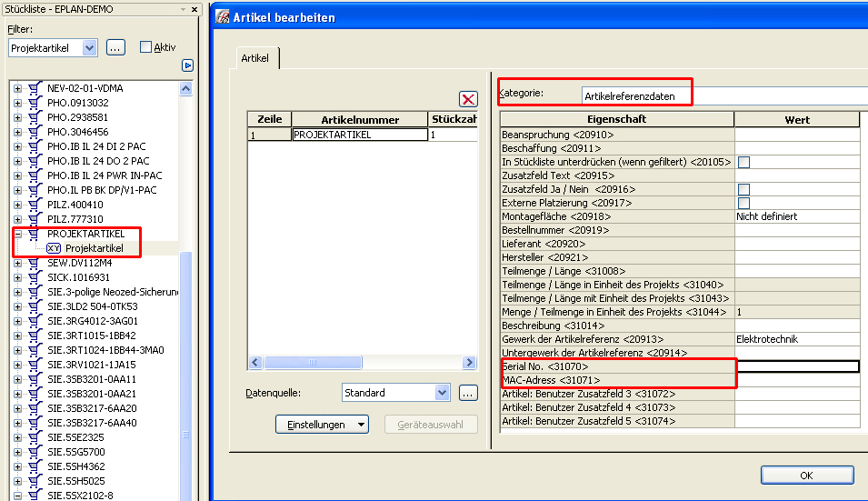Open the Einstellungen dropdown button
This screenshot has width=868, height=501.
click(322, 425)
